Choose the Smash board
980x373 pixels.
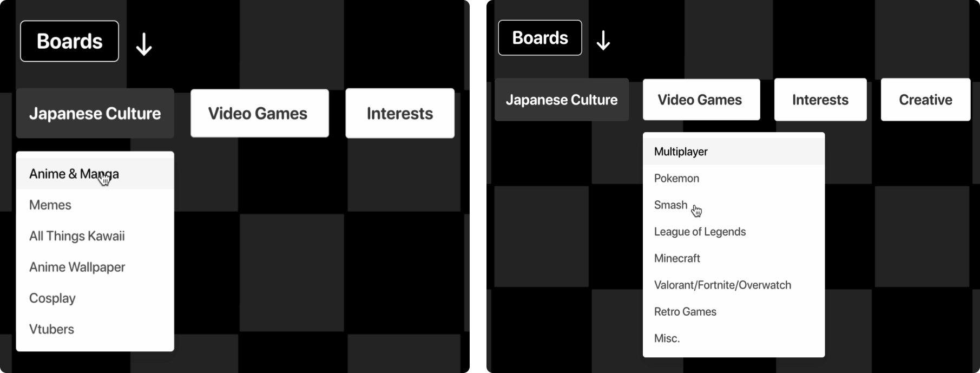point(670,205)
